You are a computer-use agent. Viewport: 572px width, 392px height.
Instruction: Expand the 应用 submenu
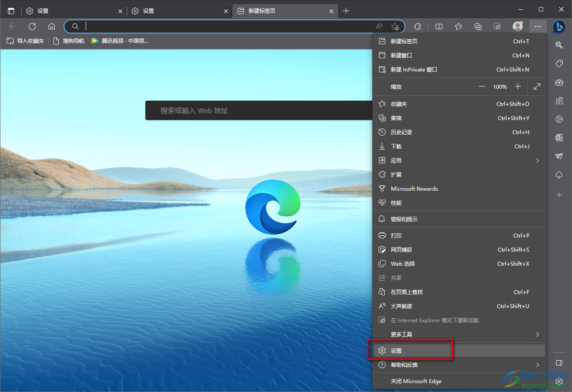tap(459, 160)
